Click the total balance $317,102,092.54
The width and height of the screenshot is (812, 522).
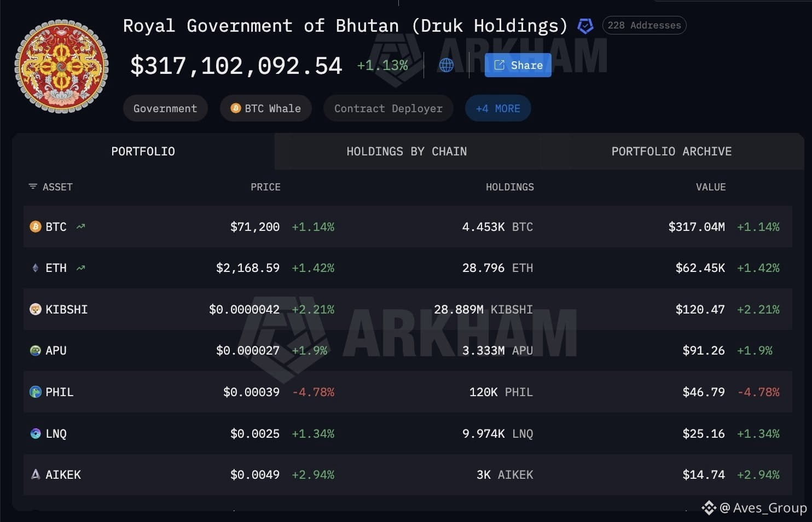tap(236, 66)
